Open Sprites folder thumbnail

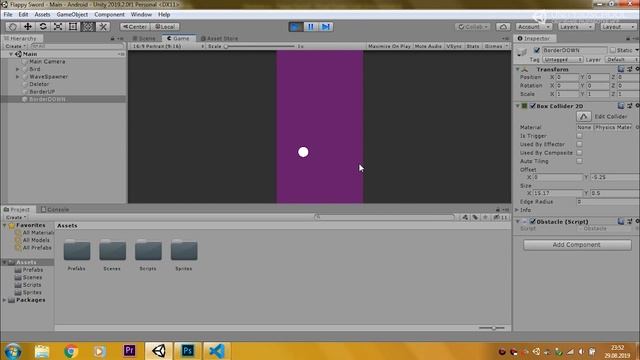[x=184, y=250]
